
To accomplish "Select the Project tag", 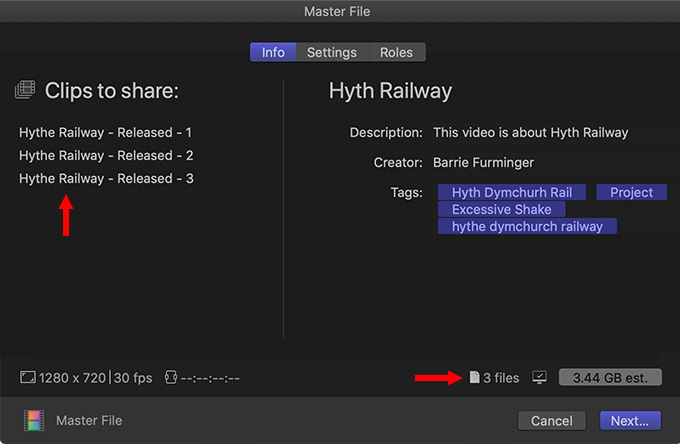I will click(x=631, y=192).
